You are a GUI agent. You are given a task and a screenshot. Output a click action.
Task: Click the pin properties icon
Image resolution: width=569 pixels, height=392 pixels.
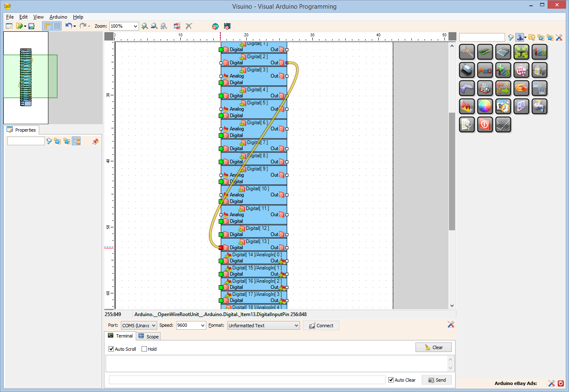(x=96, y=141)
